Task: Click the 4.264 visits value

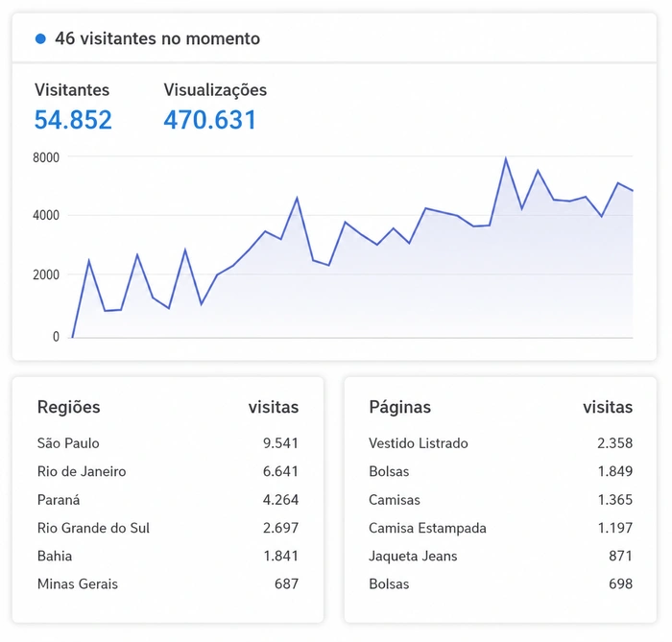Action: tap(280, 500)
